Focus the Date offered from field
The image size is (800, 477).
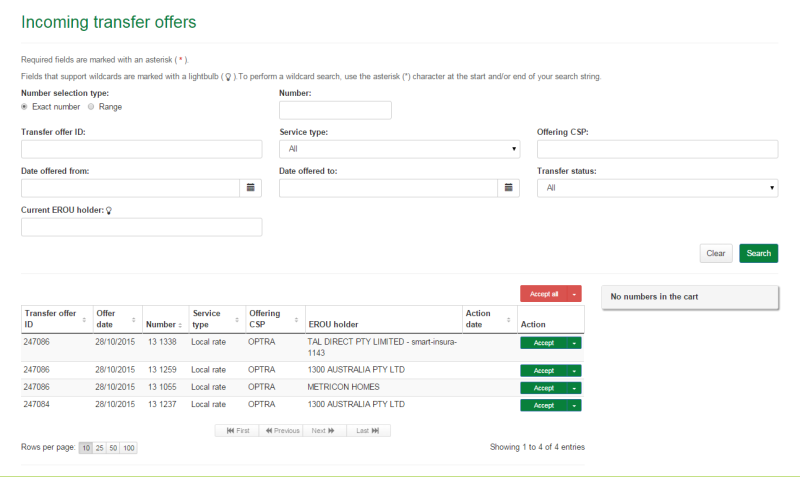point(130,188)
